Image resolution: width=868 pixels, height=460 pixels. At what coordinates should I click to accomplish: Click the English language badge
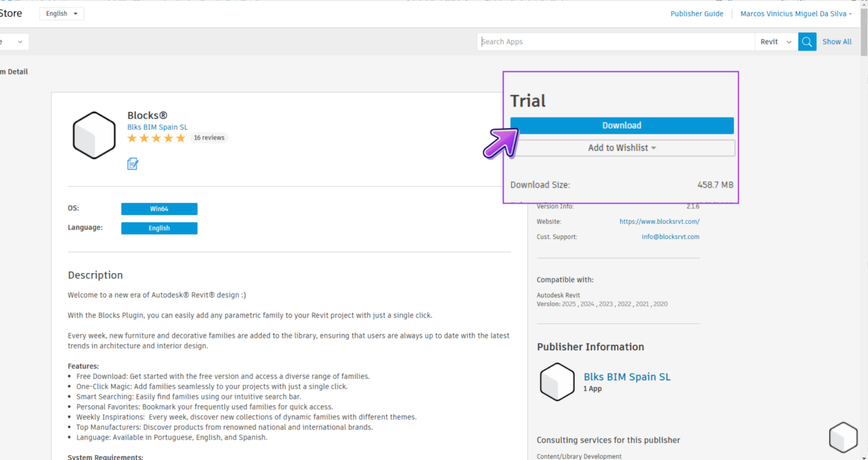(x=159, y=228)
